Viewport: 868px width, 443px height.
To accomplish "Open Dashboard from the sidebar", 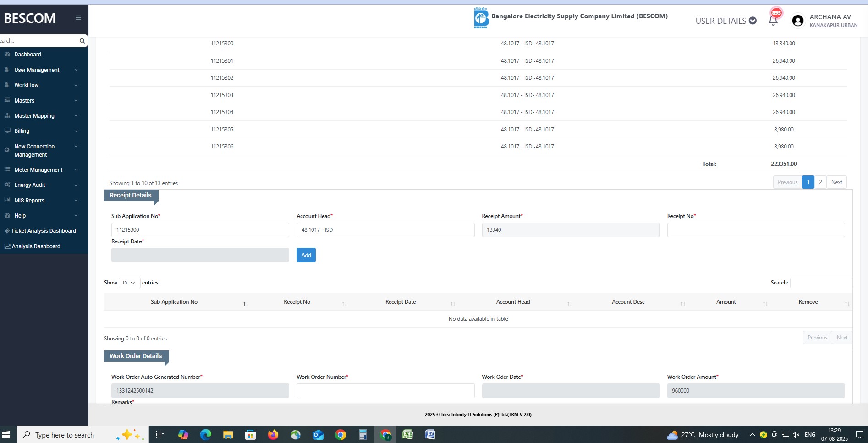I will point(27,55).
